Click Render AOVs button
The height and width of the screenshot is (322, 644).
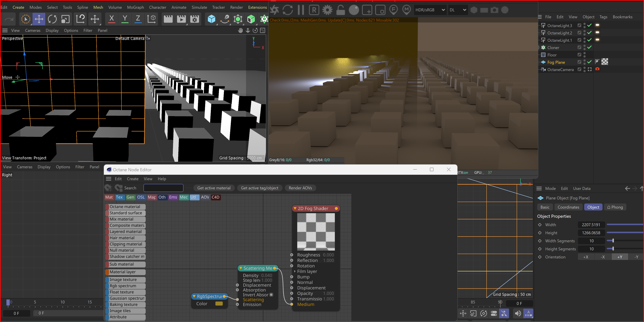(300, 188)
